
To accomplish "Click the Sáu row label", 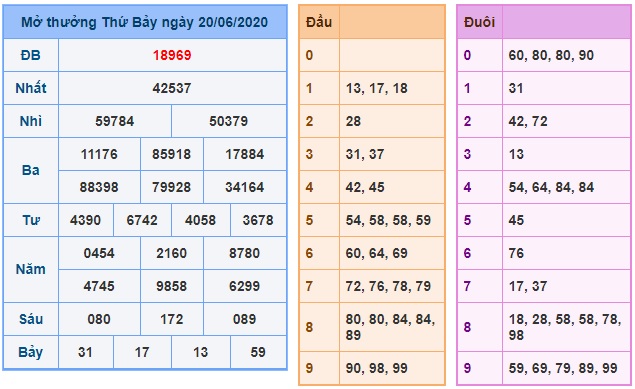I will [31, 319].
